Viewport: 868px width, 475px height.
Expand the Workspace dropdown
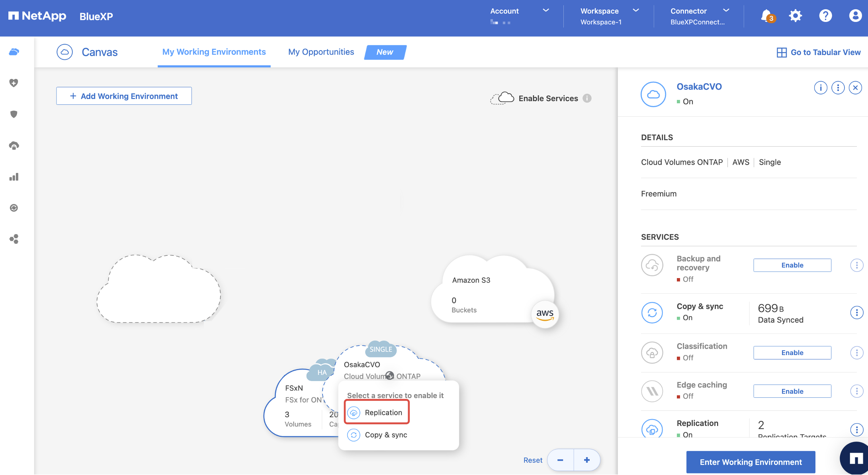pos(636,11)
